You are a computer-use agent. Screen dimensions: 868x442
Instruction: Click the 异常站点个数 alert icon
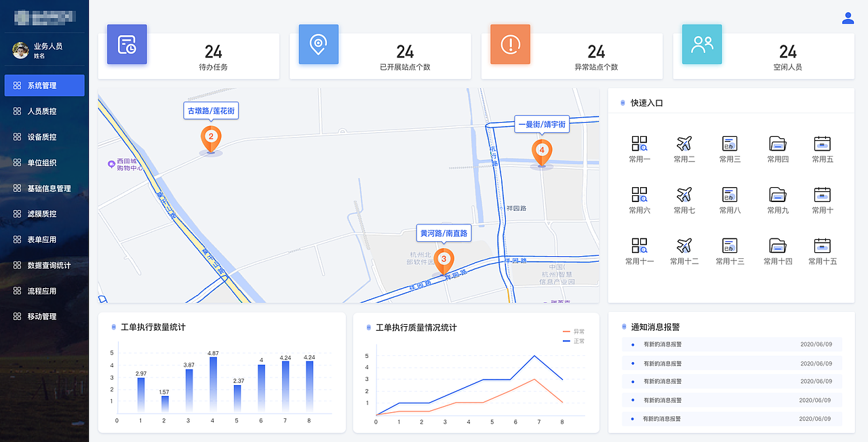click(x=510, y=44)
